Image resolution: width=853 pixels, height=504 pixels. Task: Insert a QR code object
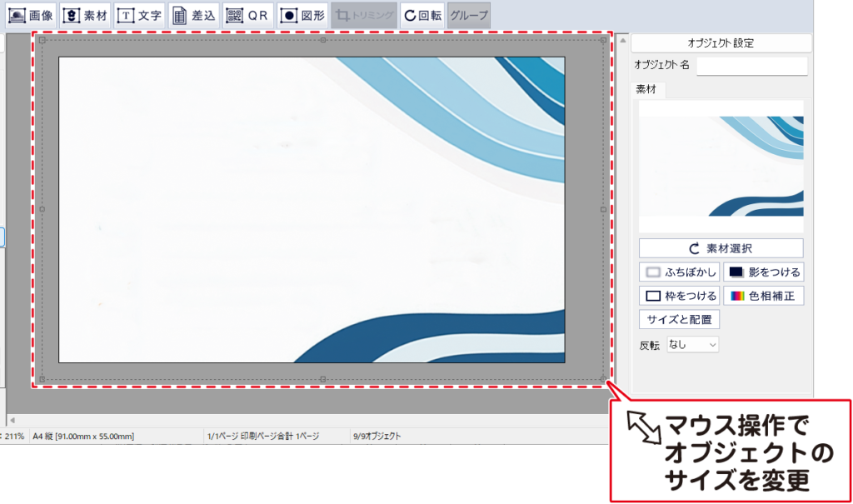247,15
